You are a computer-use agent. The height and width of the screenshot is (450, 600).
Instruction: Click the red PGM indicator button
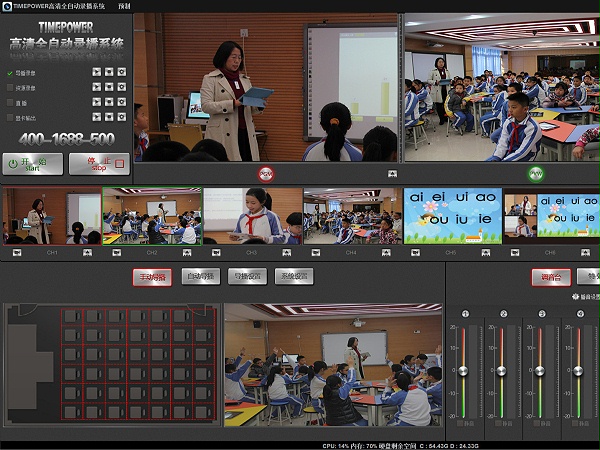click(266, 174)
